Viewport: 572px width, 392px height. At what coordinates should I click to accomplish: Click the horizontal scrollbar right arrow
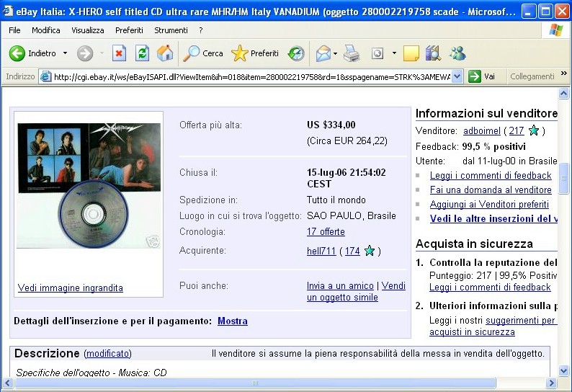tap(551, 383)
